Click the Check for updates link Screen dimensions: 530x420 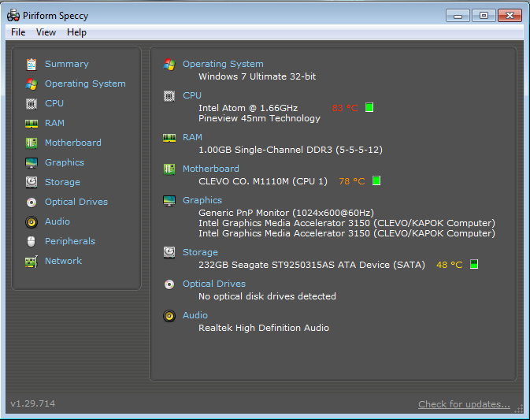[x=464, y=404]
